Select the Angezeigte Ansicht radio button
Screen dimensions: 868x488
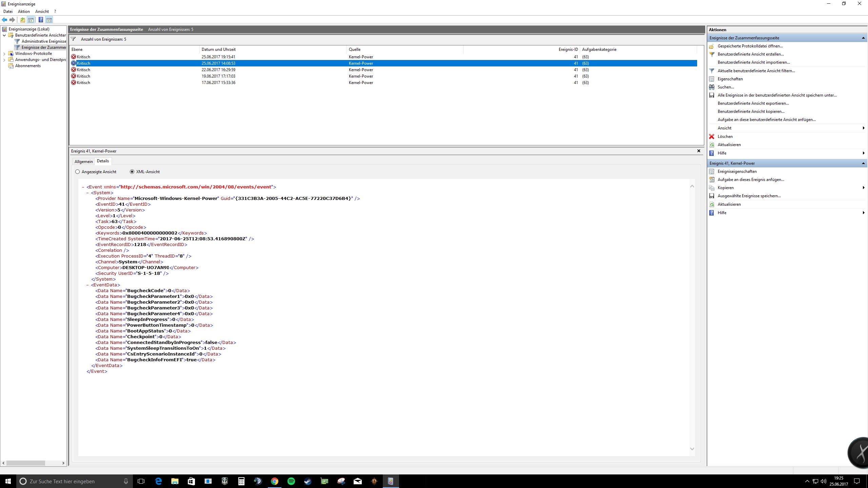pos(78,172)
